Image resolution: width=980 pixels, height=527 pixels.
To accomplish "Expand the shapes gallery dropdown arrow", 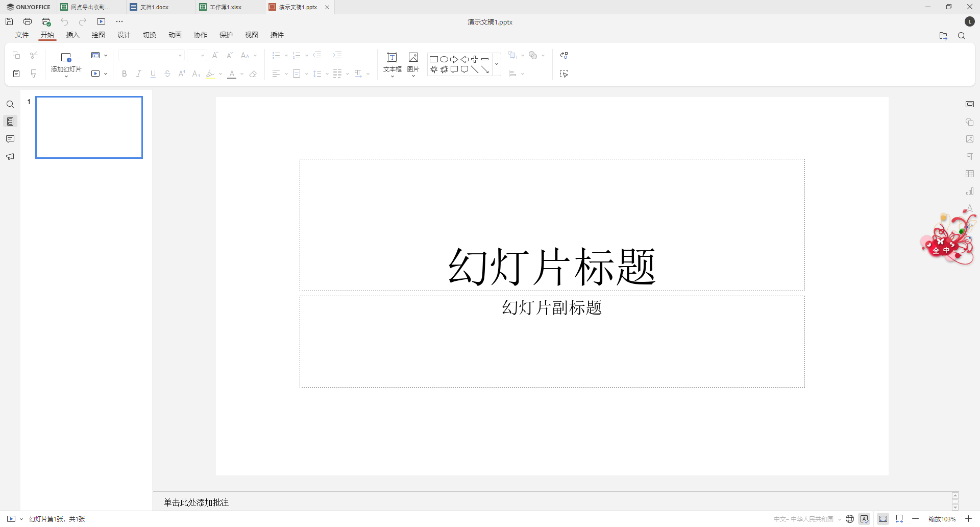I will pyautogui.click(x=497, y=64).
